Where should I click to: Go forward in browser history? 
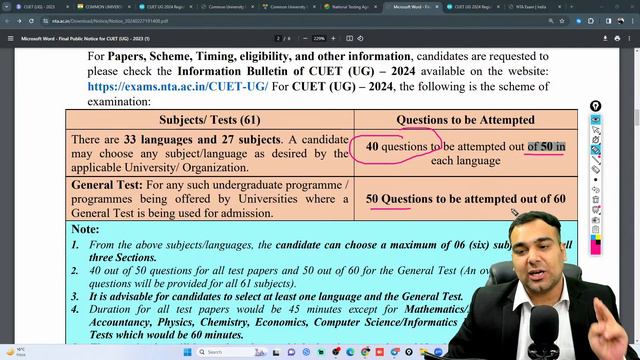pyautogui.click(x=19, y=21)
